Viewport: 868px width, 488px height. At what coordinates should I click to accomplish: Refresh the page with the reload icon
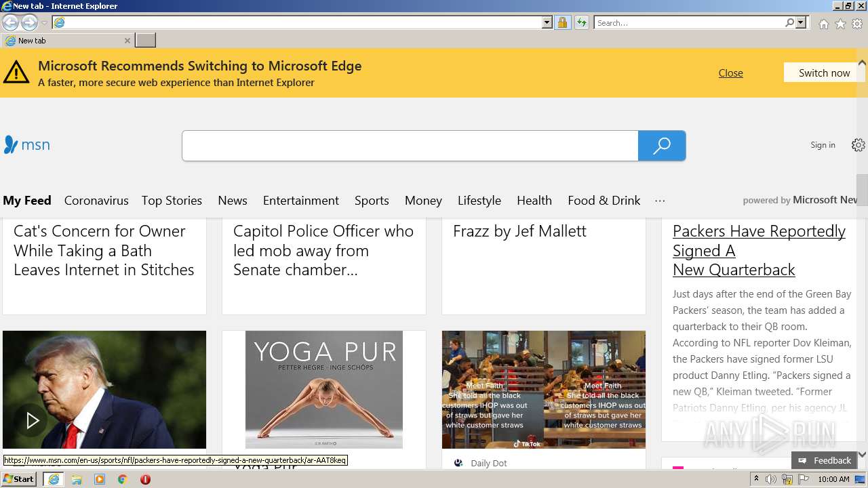tap(582, 22)
